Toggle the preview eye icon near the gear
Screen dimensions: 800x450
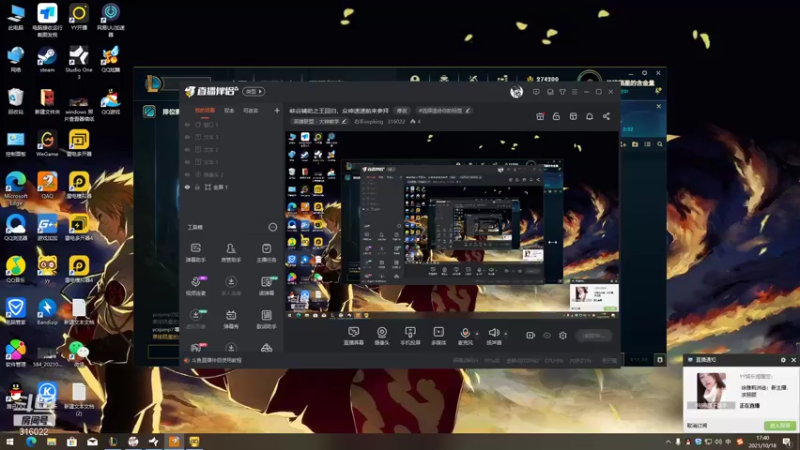547,335
